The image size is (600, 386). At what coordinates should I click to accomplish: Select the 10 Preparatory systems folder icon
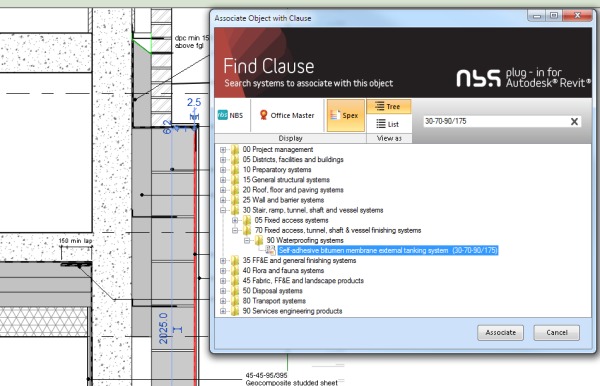pos(235,169)
